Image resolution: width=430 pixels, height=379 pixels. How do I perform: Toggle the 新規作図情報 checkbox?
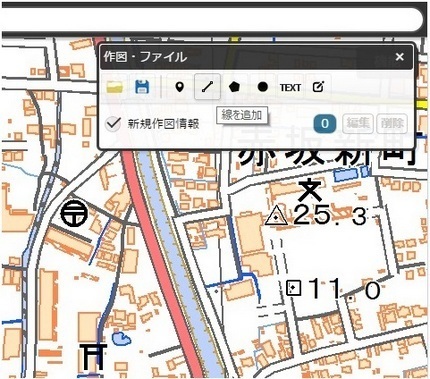(x=113, y=124)
